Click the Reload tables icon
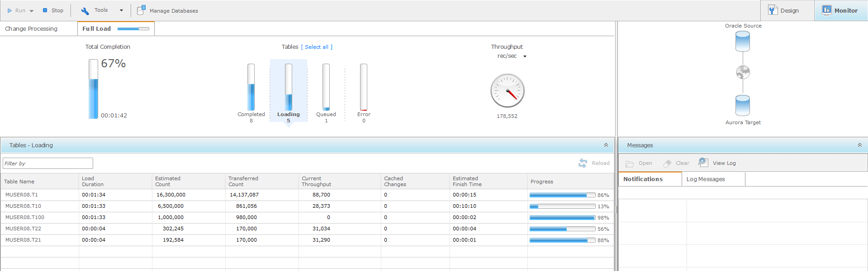Viewport: 868px width, 271px height. (x=583, y=163)
